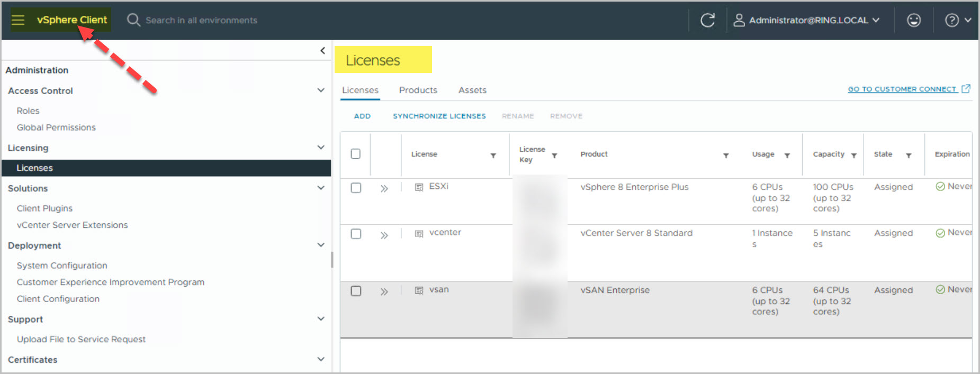Click the green Never check for vcenter
The image size is (980, 374).
click(940, 233)
